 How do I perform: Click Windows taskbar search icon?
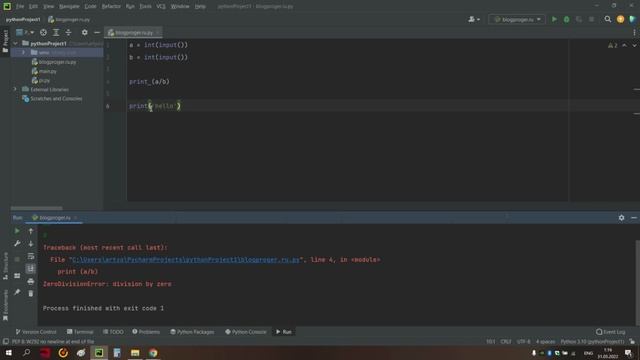point(27,353)
